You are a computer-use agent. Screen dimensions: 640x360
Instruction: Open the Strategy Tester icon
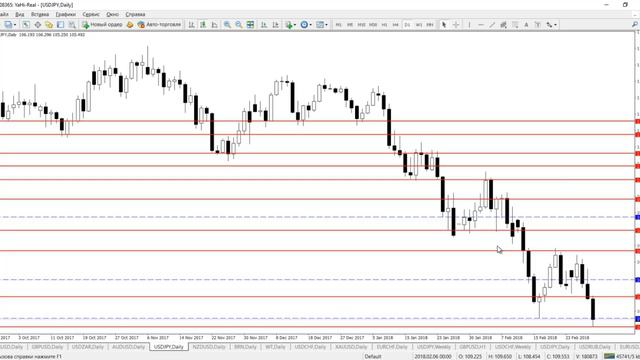coord(72,25)
